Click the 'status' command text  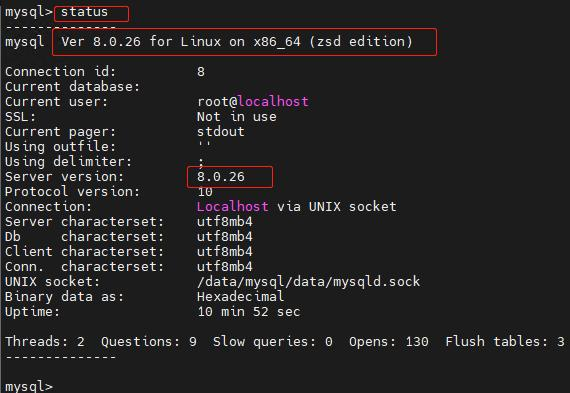point(84,12)
